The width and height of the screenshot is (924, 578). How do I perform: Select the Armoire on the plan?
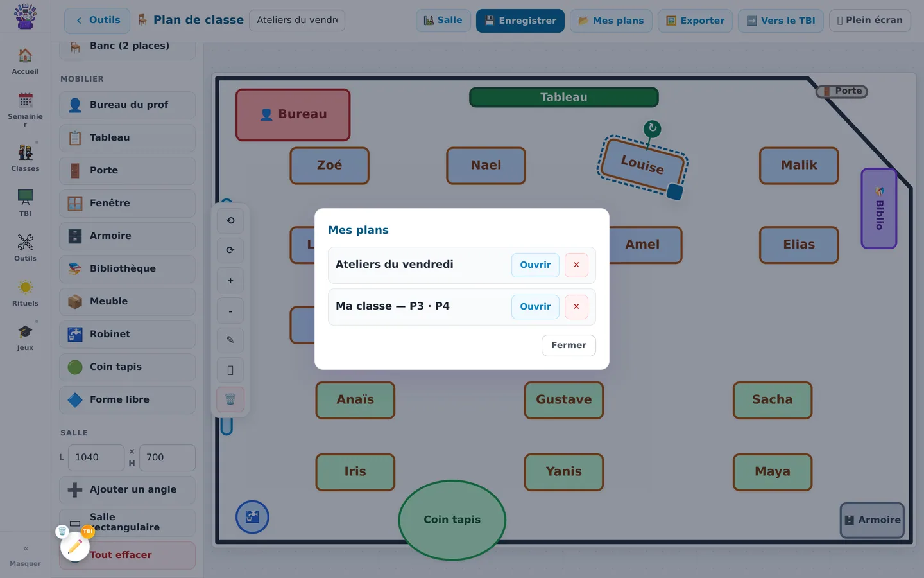point(872,520)
